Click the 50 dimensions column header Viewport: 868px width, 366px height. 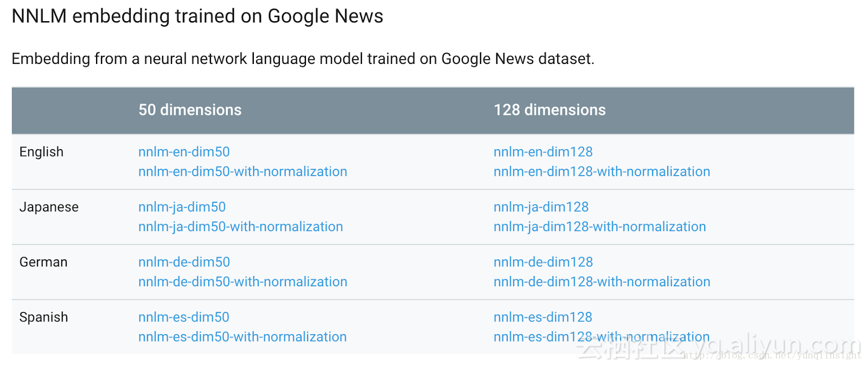pyautogui.click(x=190, y=110)
